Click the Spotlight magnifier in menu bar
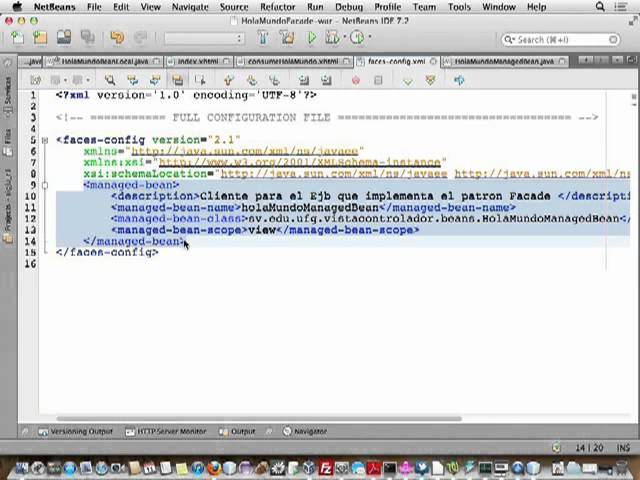 coord(600,7)
